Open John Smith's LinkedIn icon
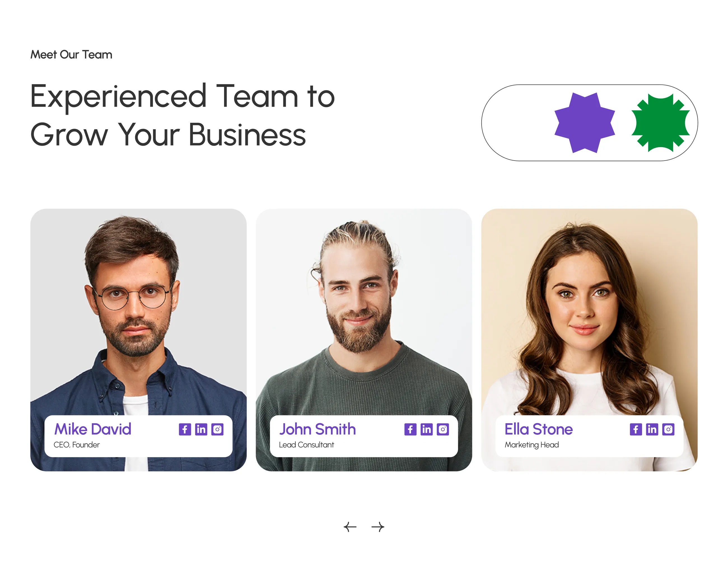This screenshot has width=728, height=583. tap(426, 429)
